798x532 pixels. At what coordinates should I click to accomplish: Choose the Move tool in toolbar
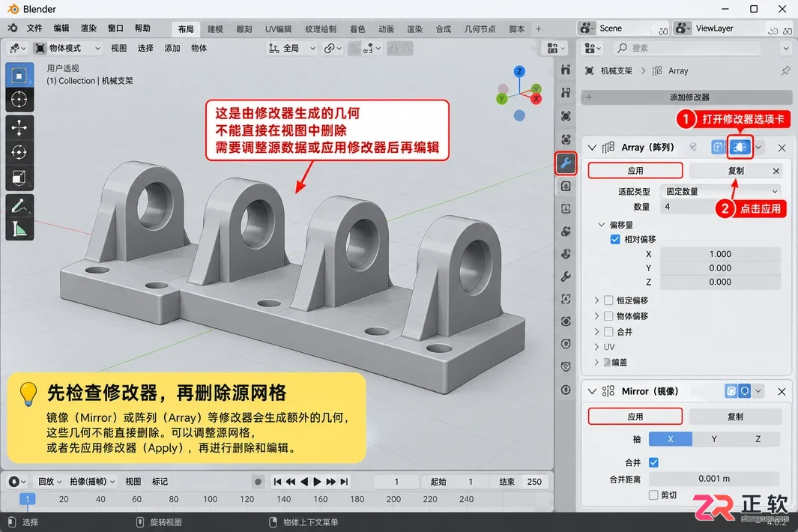pyautogui.click(x=19, y=127)
